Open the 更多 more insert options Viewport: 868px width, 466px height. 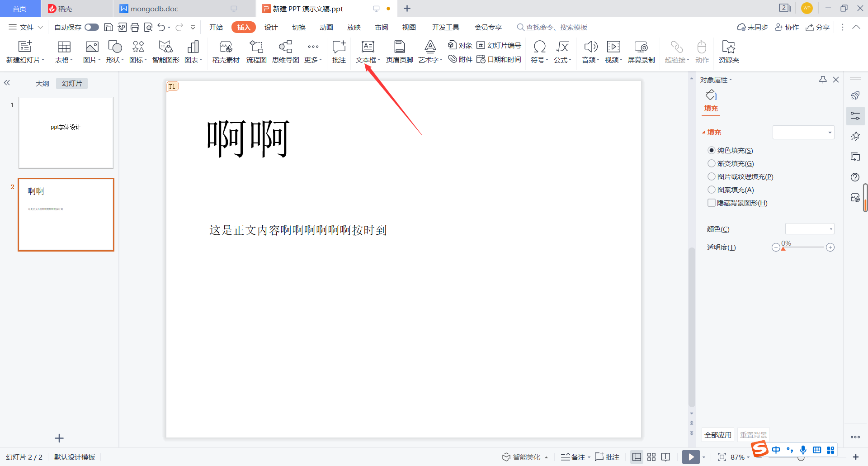pos(313,52)
